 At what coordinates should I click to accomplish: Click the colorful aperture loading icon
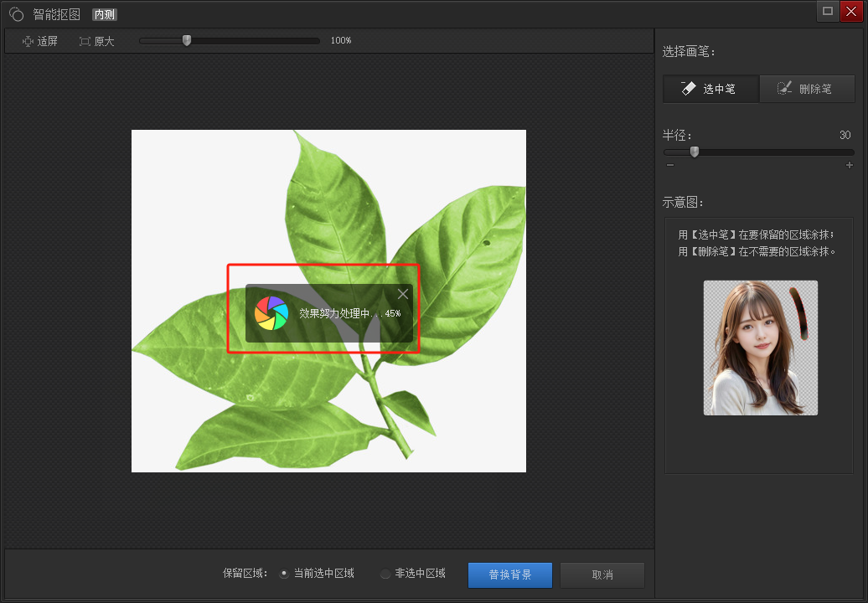click(271, 313)
